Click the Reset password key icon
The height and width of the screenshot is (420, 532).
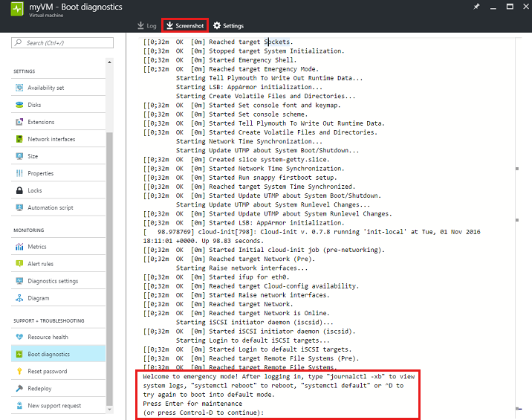(x=19, y=372)
